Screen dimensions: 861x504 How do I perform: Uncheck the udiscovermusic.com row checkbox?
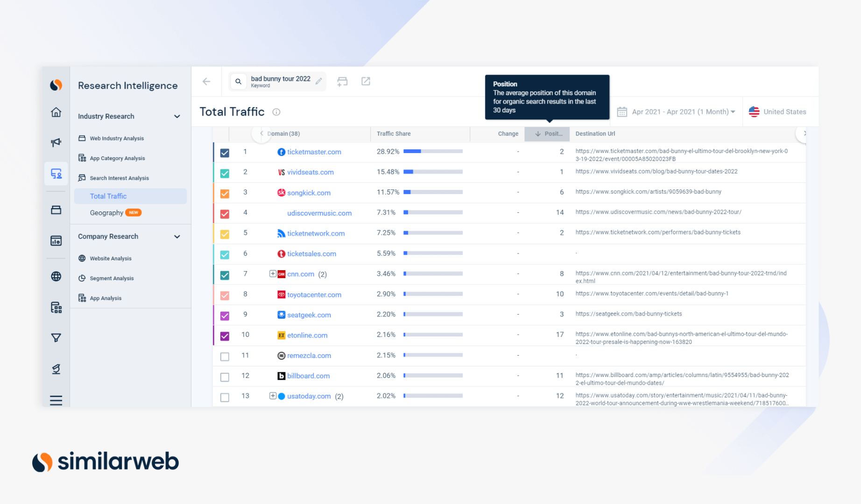[x=225, y=214]
